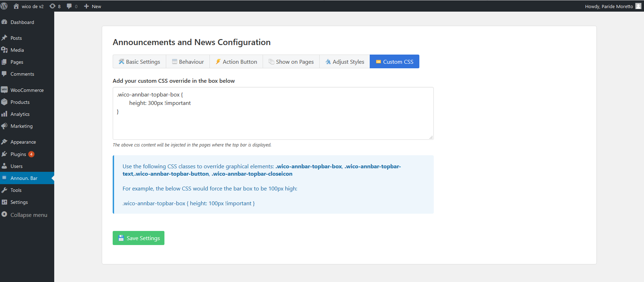Viewport: 644px width, 282px height.
Task: Click the floppy disk icon on Save Settings
Action: pos(121,238)
